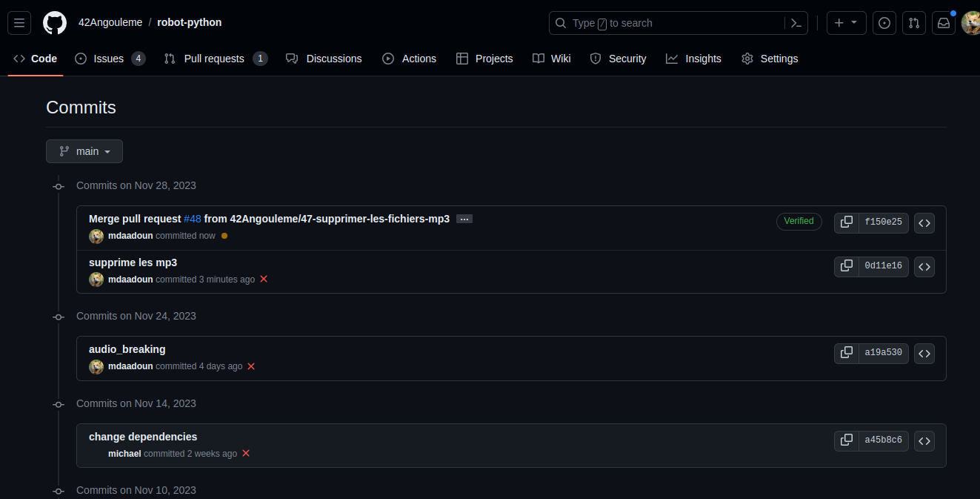Open commit a45b8c6
Screen dimensions: 980x499
click(884, 440)
